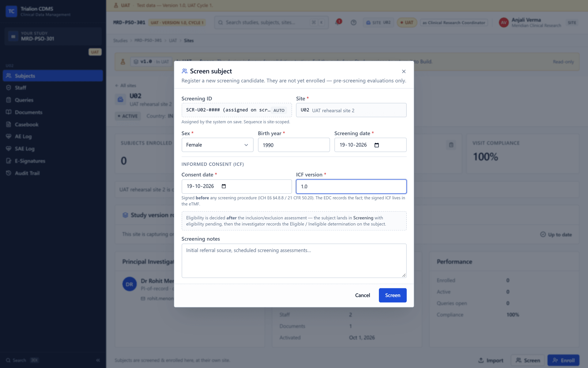Open SAE Log in the sidebar
This screenshot has width=588, height=368.
[x=53, y=149]
